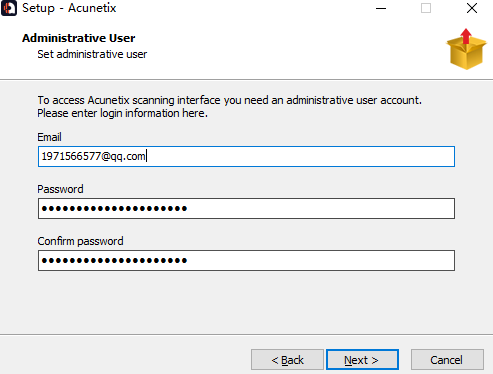Image resolution: width=493 pixels, height=374 pixels.
Task: Minimize the Acunetix setup window
Action: (381, 8)
